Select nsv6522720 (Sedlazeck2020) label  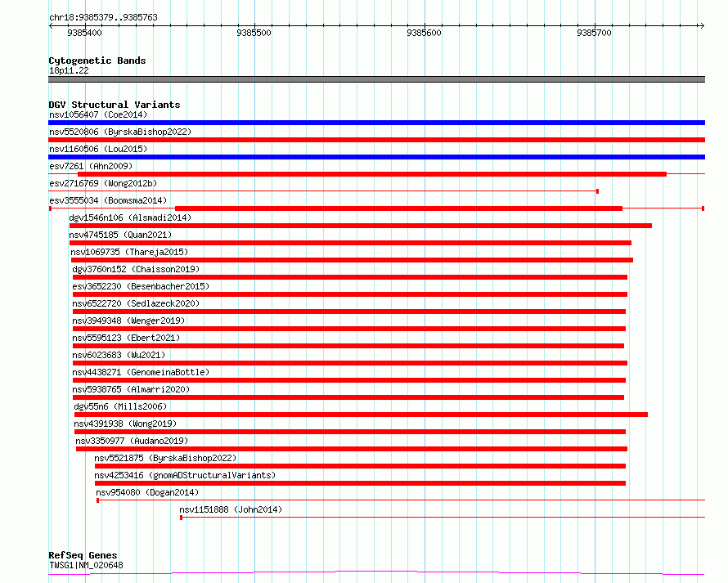pyautogui.click(x=136, y=303)
